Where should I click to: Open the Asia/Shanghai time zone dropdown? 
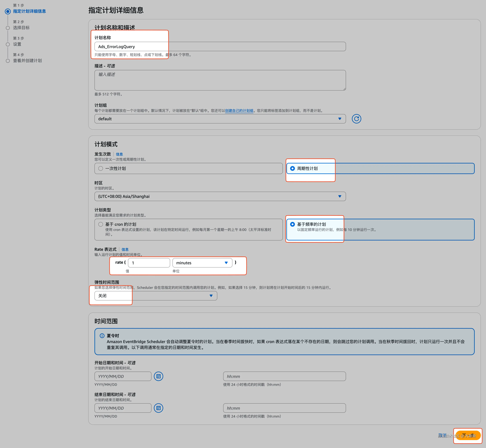click(x=220, y=196)
